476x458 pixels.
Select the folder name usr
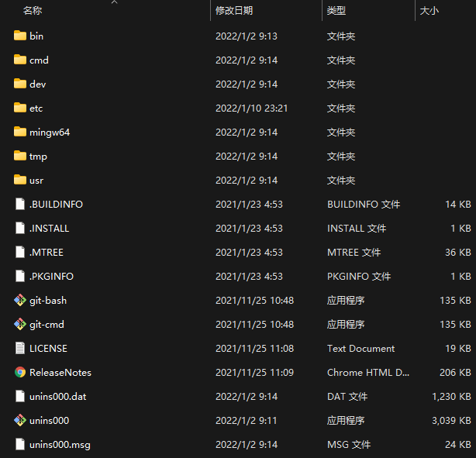tap(36, 181)
